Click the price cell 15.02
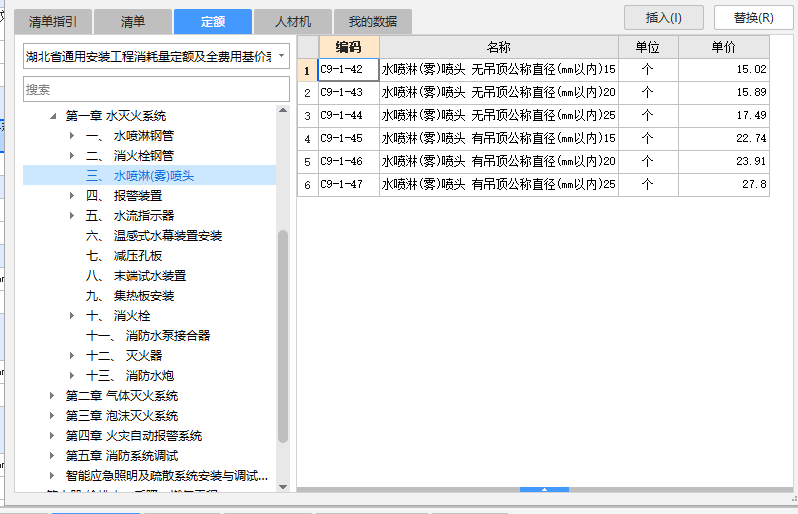The image size is (798, 514). tap(724, 70)
